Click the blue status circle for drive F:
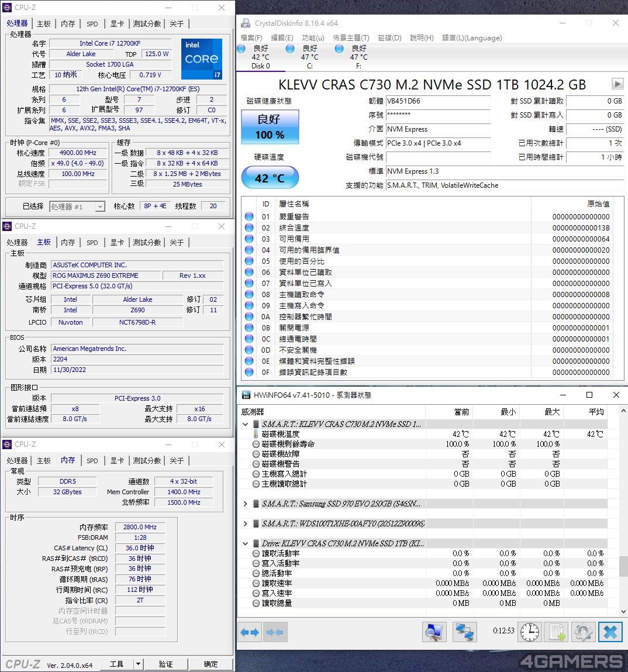Image resolution: width=628 pixels, height=672 pixels. click(x=339, y=49)
